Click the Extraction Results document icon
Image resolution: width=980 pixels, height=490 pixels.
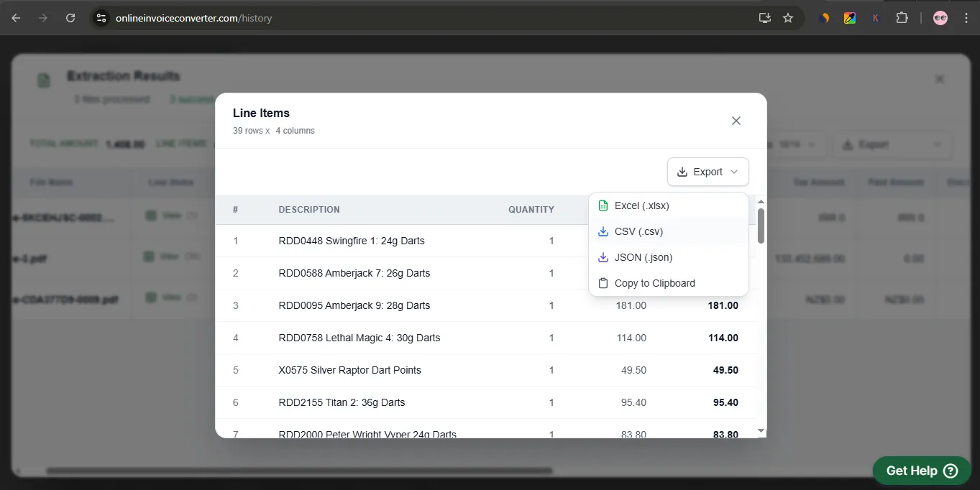tap(44, 80)
